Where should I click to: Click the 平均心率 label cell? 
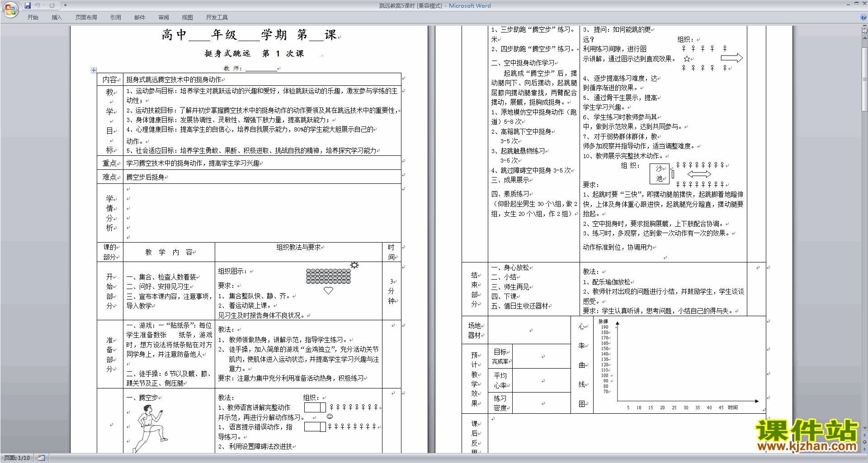coord(500,380)
